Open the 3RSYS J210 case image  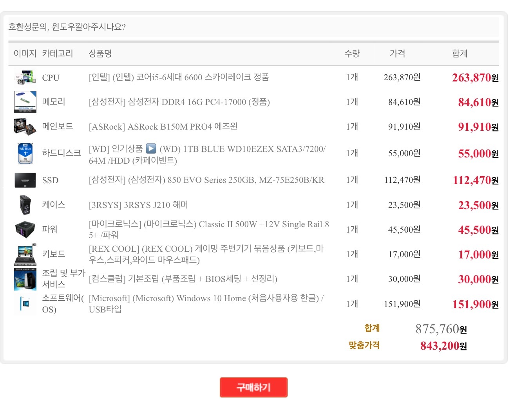click(x=25, y=205)
